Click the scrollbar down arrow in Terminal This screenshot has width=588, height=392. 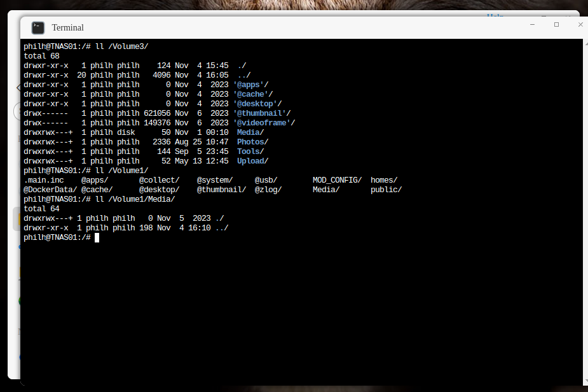tap(585, 381)
